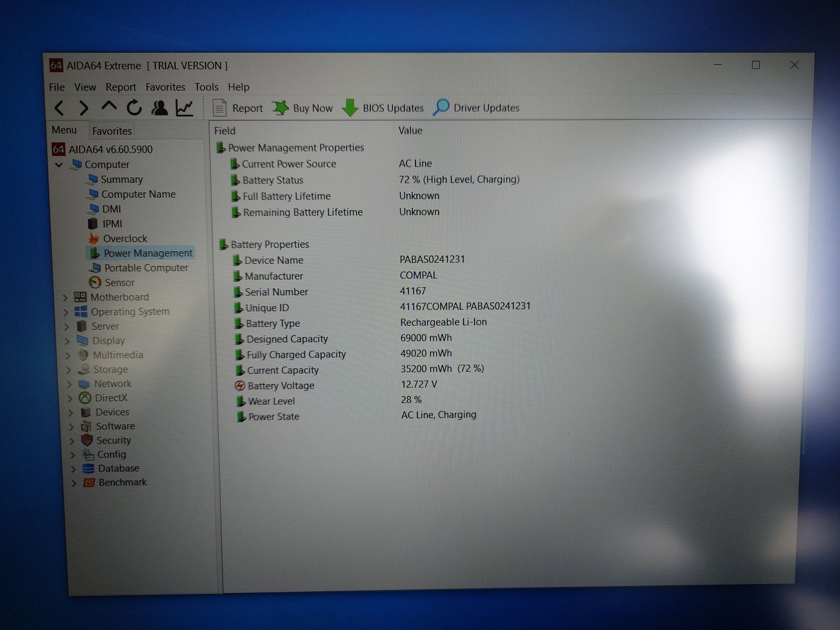840x630 pixels.
Task: Select the Manufacturer row
Action: [335, 276]
